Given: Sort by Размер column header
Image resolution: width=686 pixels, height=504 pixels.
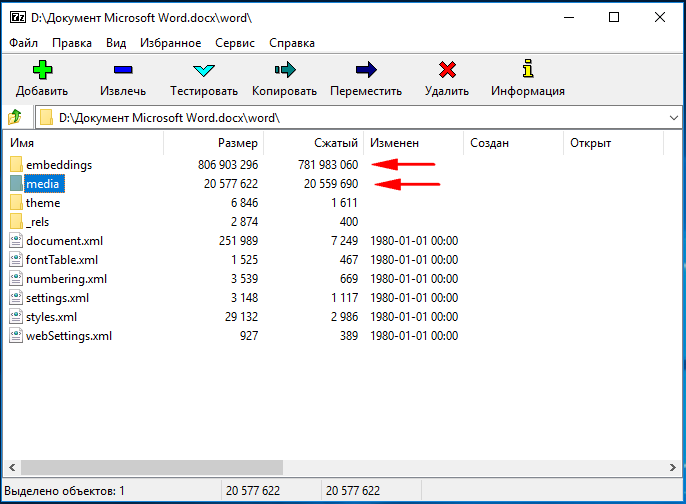Looking at the screenshot, I should (x=214, y=143).
